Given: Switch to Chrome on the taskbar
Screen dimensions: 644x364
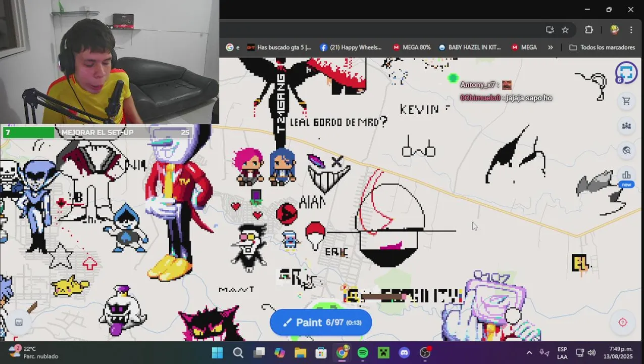Looking at the screenshot, I should (x=342, y=353).
